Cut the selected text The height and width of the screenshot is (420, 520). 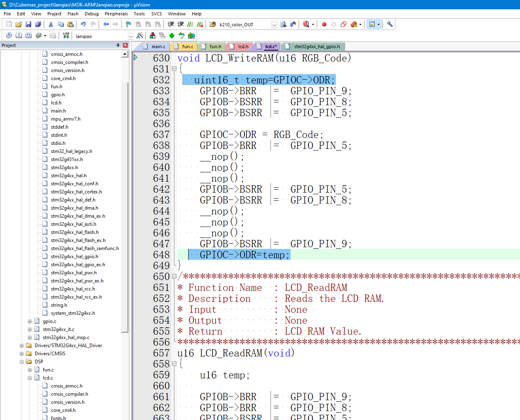click(51, 24)
